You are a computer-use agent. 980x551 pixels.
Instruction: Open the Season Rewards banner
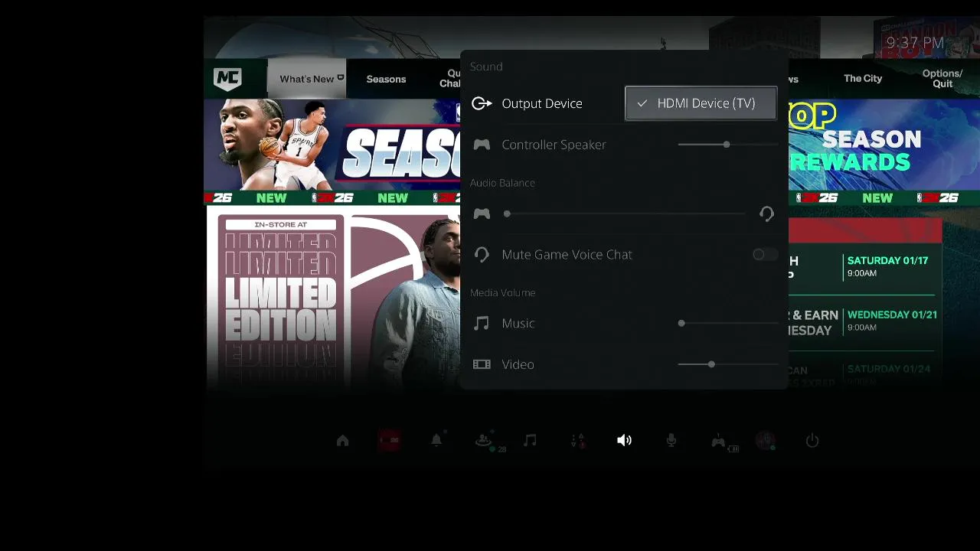(884, 145)
